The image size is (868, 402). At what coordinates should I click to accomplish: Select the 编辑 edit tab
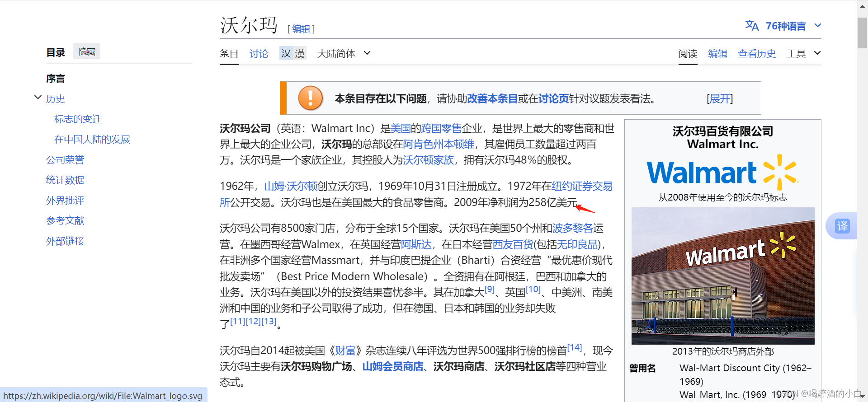[x=717, y=53]
